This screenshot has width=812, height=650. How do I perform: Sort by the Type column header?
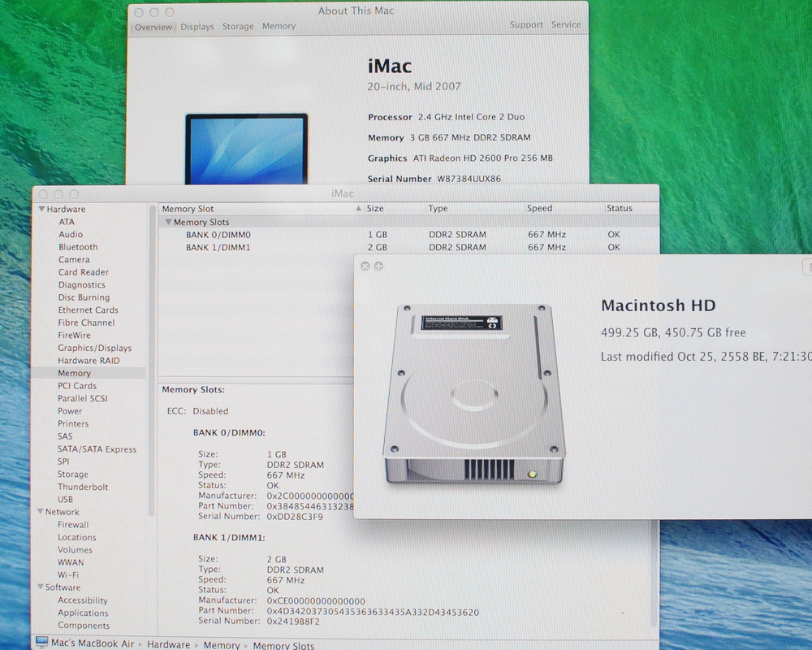[x=474, y=208]
